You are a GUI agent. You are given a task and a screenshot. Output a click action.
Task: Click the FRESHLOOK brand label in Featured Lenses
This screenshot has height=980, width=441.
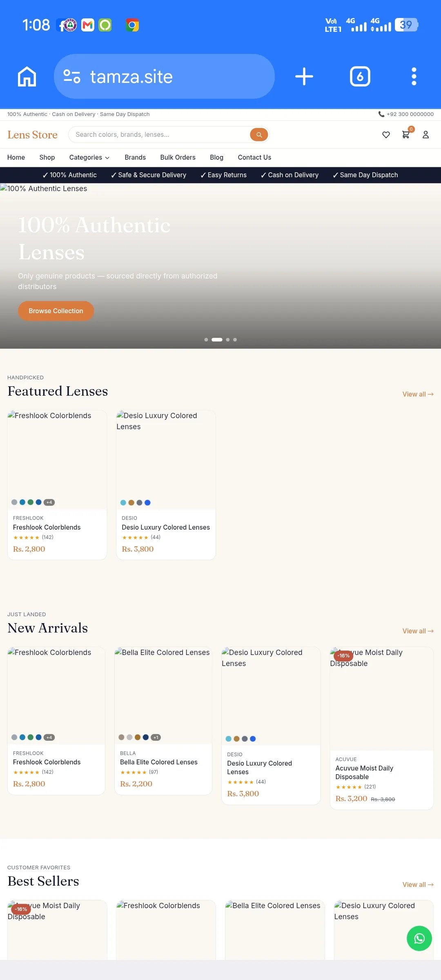click(x=28, y=518)
